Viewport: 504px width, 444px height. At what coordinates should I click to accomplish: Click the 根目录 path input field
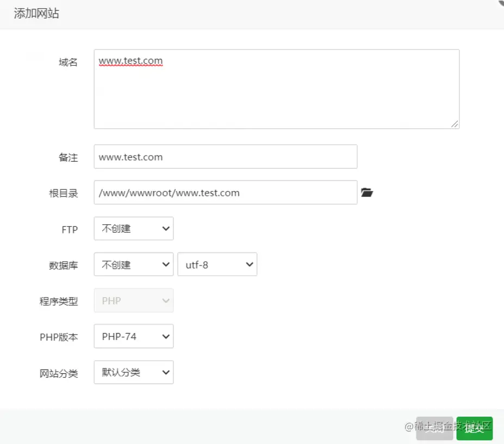[225, 193]
